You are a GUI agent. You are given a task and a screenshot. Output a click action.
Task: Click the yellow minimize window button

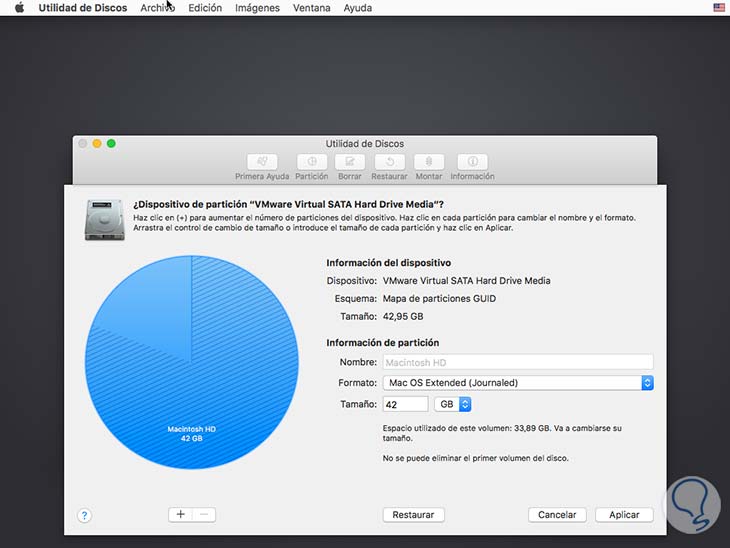click(97, 143)
